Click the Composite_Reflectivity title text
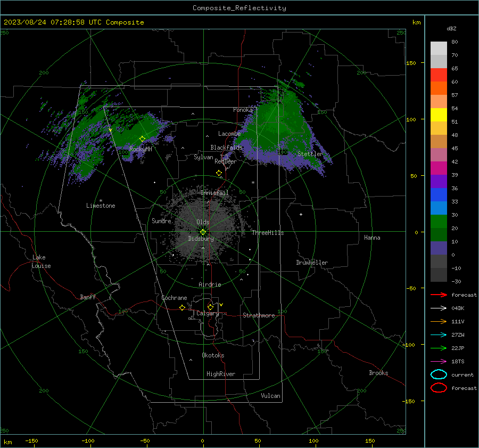This screenshot has height=448, width=479. coord(240,8)
